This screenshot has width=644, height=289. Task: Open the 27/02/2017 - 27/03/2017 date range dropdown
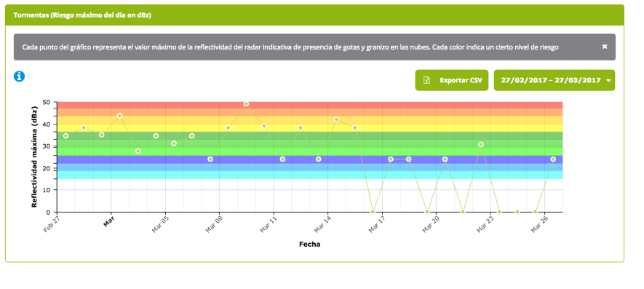click(554, 80)
